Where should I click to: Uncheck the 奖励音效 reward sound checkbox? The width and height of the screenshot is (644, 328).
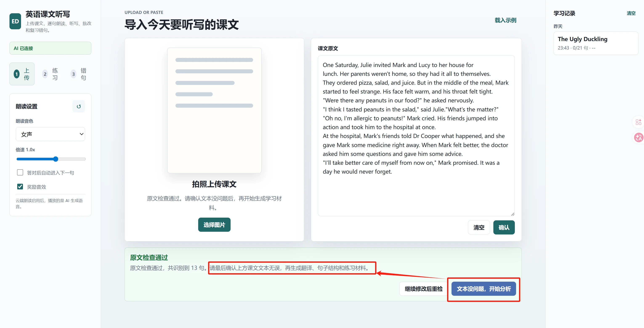coord(20,186)
